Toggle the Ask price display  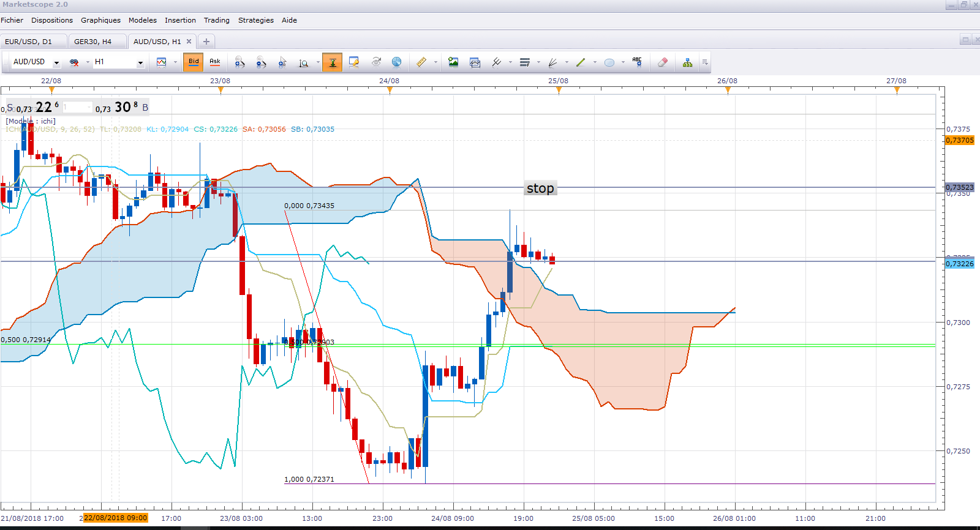215,62
